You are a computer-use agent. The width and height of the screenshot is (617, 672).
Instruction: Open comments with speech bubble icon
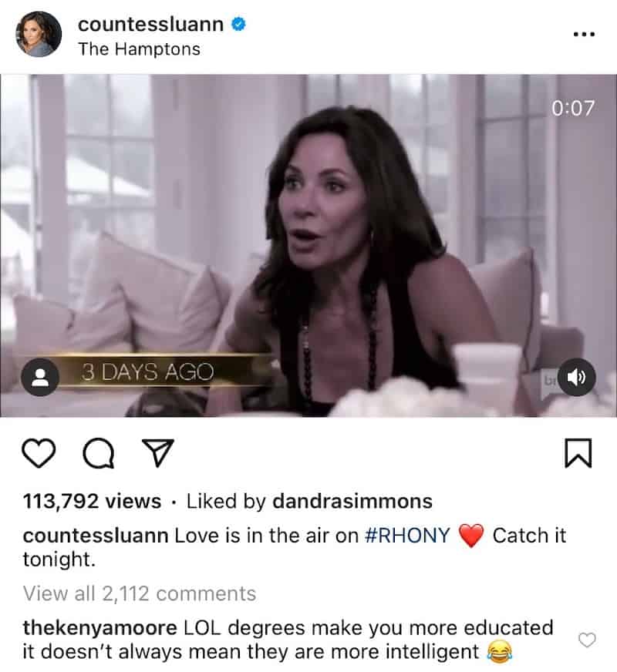99,453
